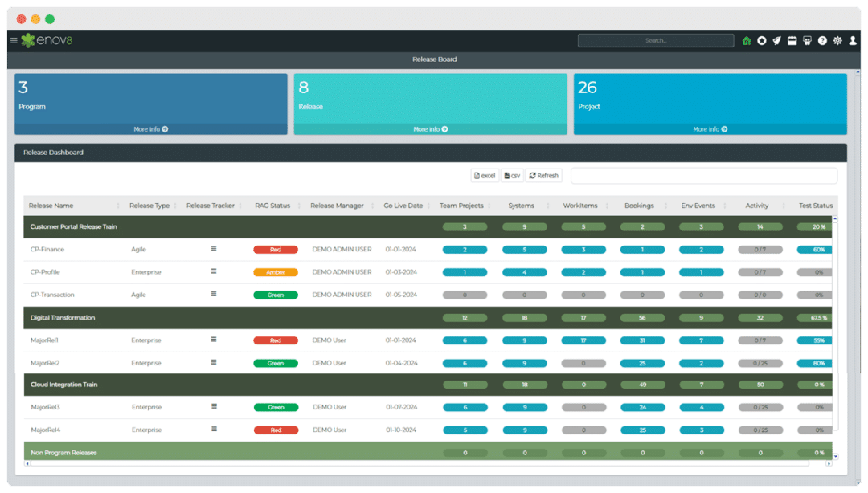Toggle the Amber RAG status on CP-Profile
Viewport: 868px width, 493px height.
(x=276, y=272)
